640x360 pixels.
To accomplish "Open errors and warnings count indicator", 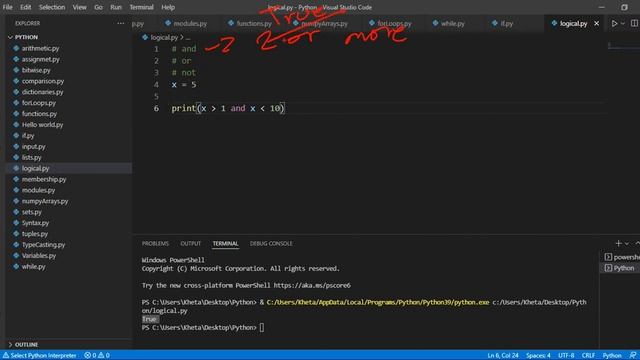I will [97, 356].
